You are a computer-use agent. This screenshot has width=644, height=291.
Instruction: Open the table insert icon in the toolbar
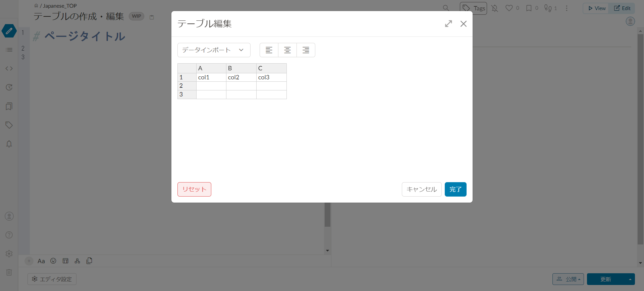coord(65,261)
